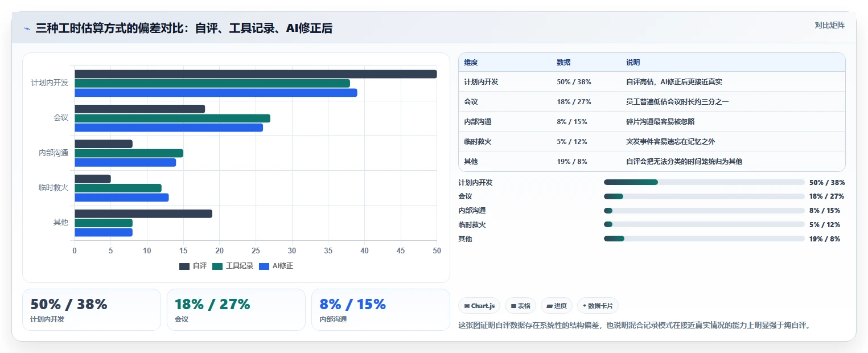The height and width of the screenshot is (353, 868).
Task: Click the AI修正 bar for 内部沟通
Action: coord(125,163)
